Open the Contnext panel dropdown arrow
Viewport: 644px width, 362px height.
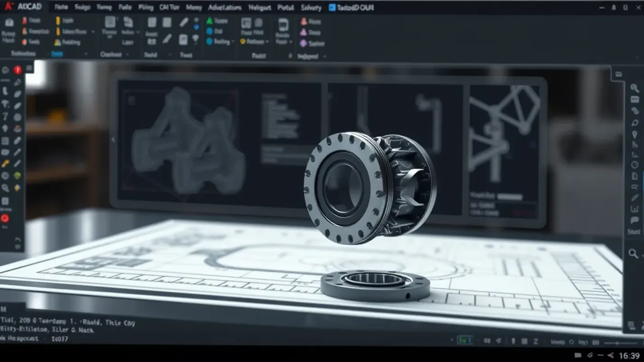pos(126,55)
